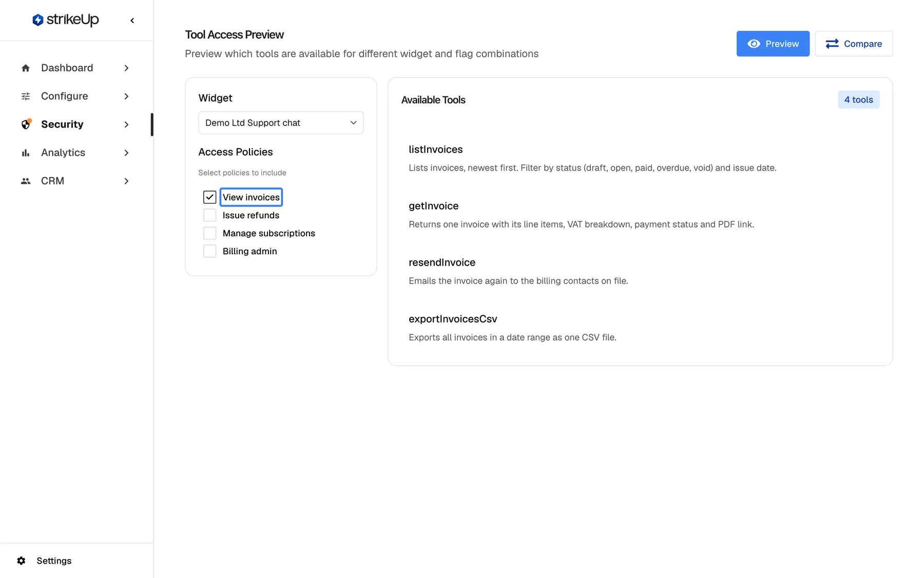Click the Security shield icon
The width and height of the screenshot is (924, 578).
tap(26, 124)
